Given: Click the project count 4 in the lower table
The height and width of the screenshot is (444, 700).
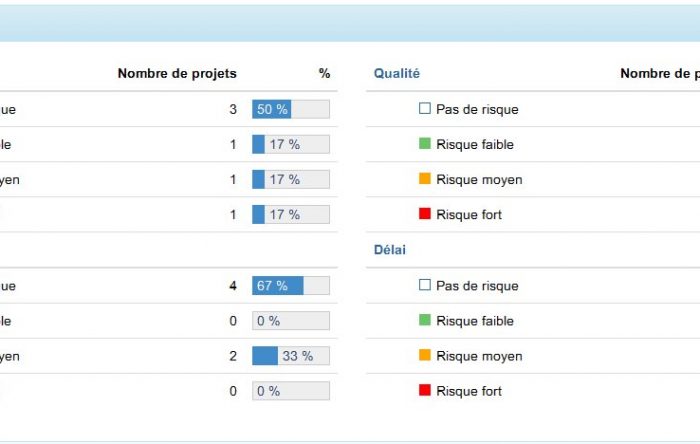Looking at the screenshot, I should point(233,286).
